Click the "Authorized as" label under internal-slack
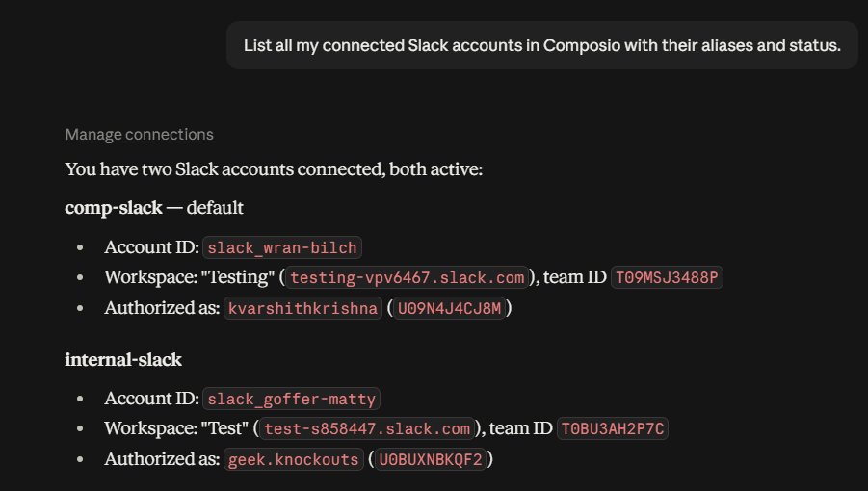Viewport: 868px width, 491px height. click(162, 459)
